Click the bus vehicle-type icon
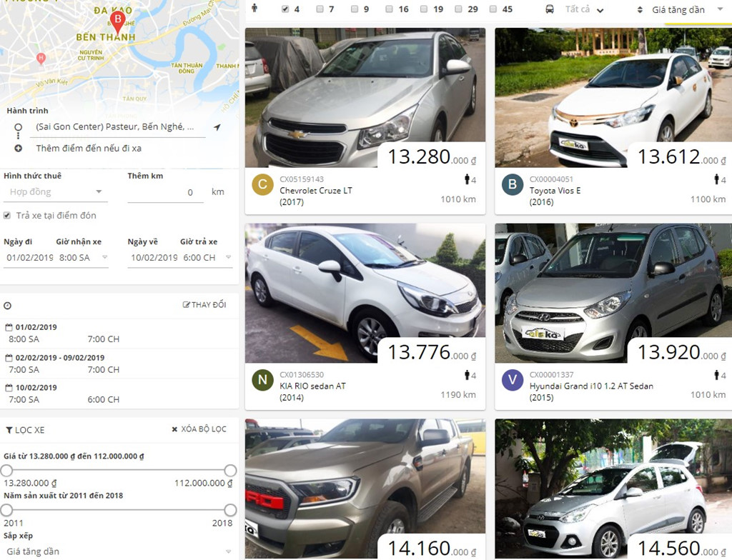Screen dimensions: 732x560 (x=549, y=9)
